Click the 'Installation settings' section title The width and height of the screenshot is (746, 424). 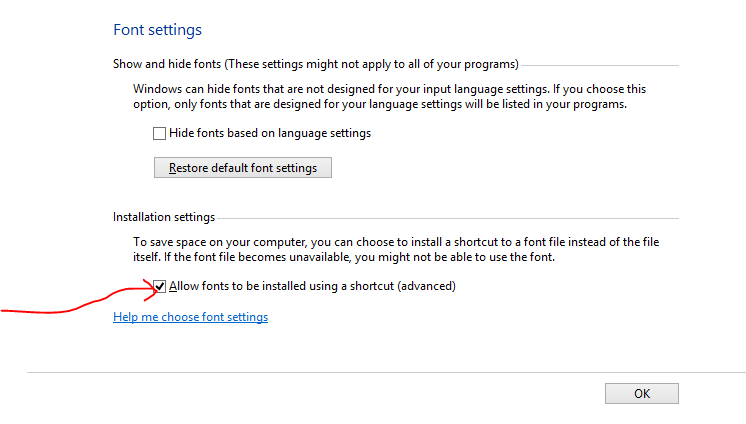[x=164, y=217]
